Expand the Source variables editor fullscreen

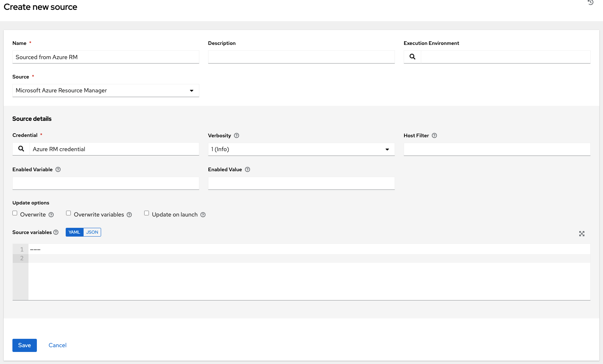[582, 234]
